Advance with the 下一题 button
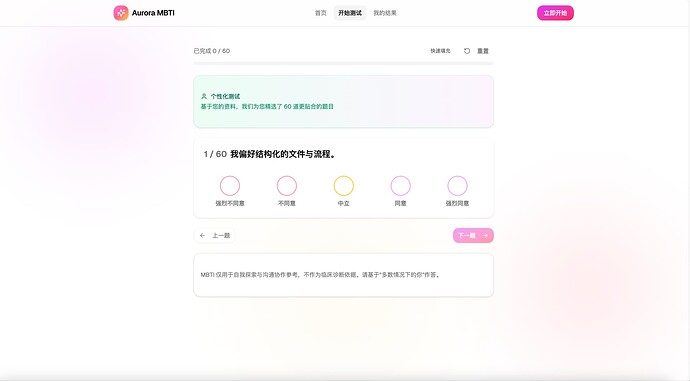Image resolution: width=690 pixels, height=381 pixels. [473, 235]
